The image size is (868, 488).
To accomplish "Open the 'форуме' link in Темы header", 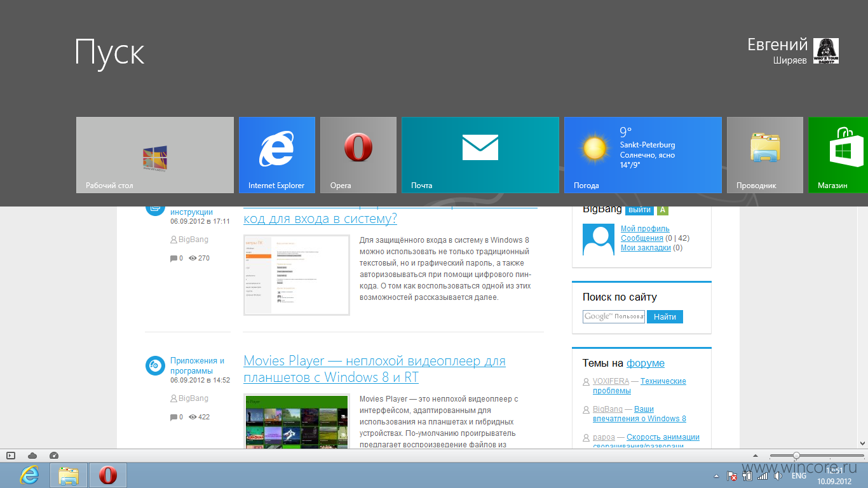I will click(646, 363).
